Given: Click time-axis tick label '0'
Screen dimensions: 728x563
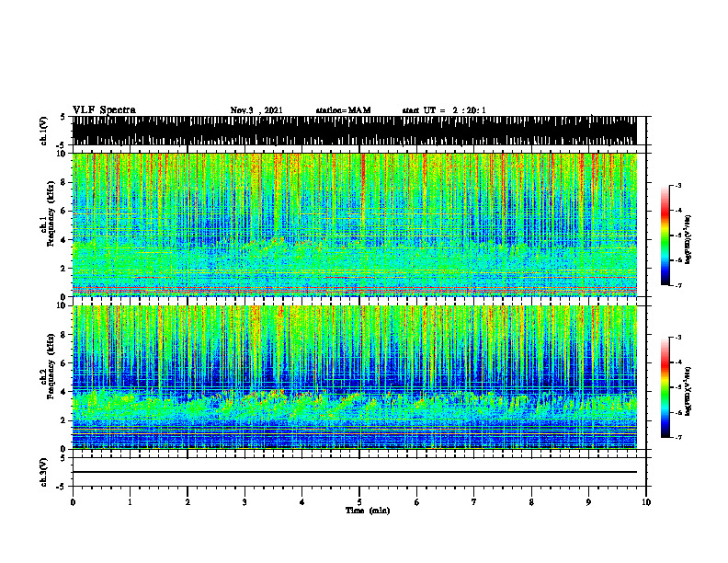Looking at the screenshot, I should (x=73, y=502).
